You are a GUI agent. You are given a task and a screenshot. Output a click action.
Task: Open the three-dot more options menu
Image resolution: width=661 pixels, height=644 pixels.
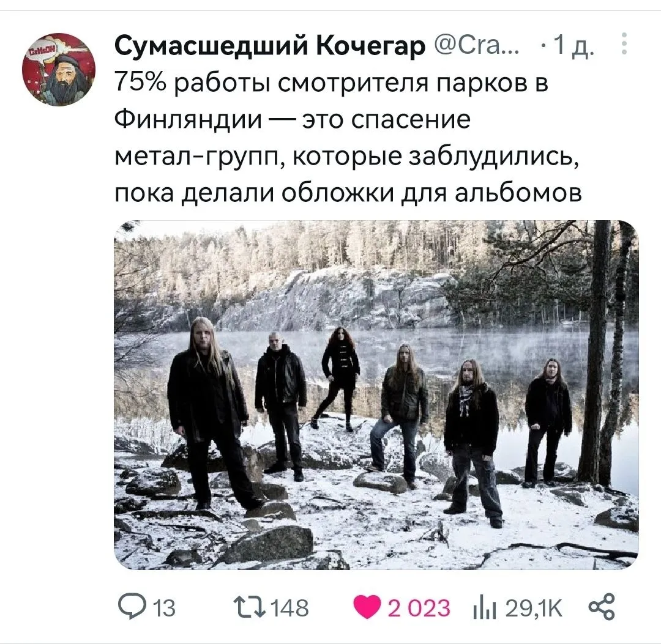(x=624, y=43)
